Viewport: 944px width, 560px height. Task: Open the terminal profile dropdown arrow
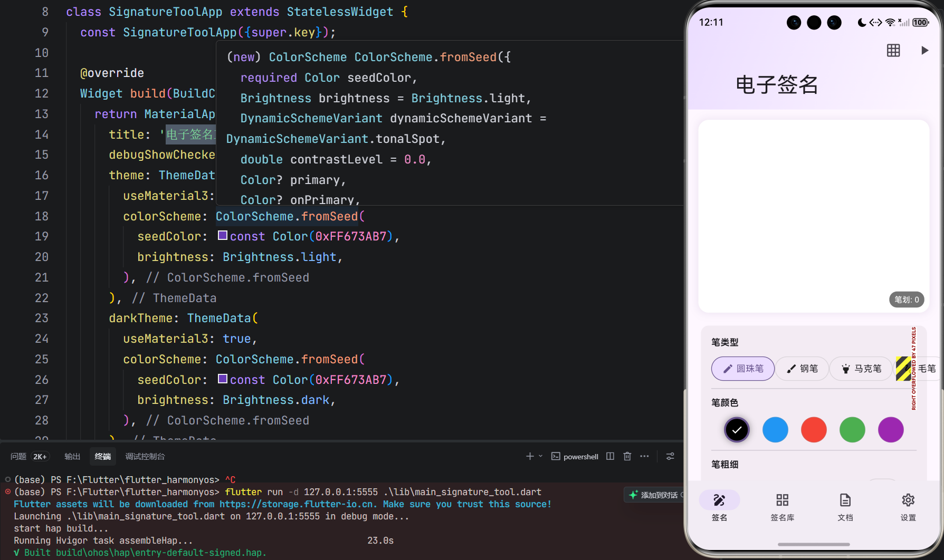coord(540,456)
